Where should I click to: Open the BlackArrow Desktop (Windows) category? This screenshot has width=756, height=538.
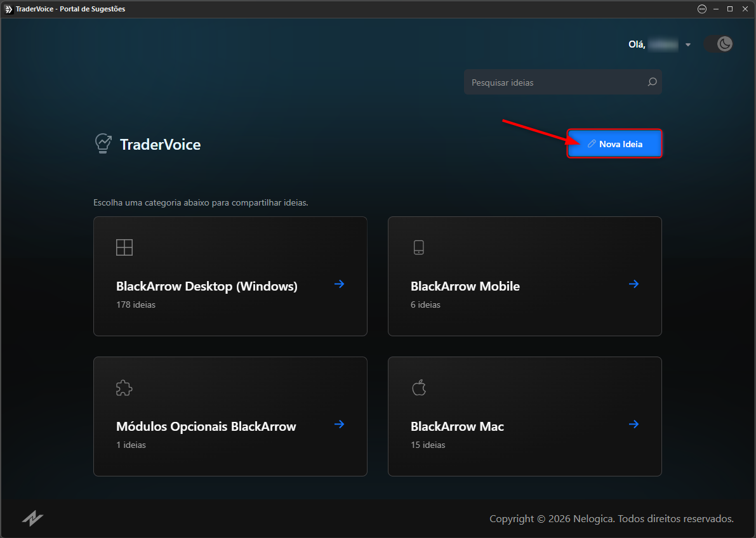pos(230,276)
